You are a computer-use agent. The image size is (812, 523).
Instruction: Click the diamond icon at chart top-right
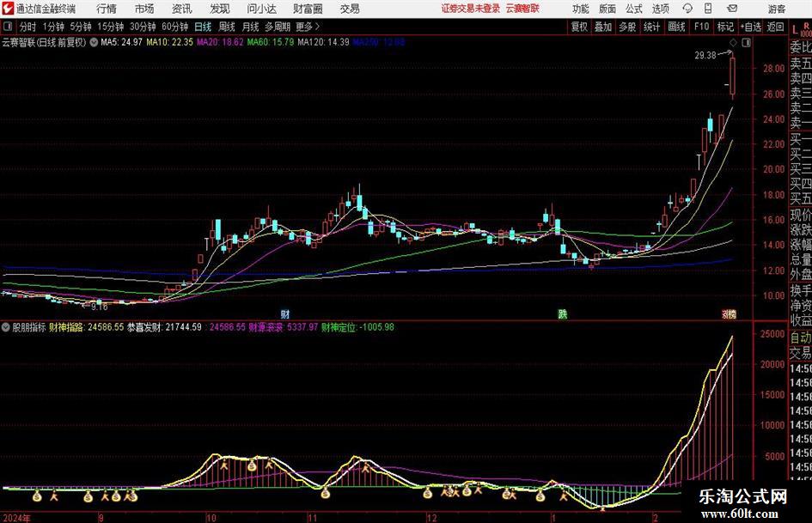pos(733,42)
